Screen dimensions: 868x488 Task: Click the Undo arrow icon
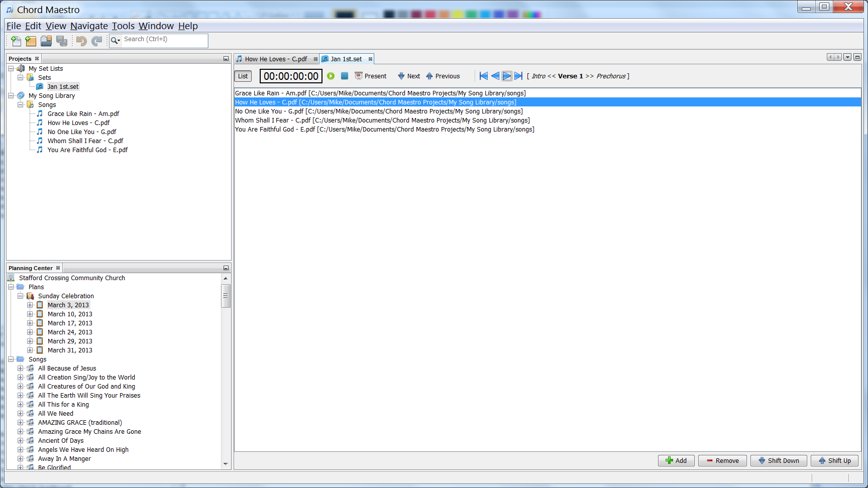click(x=81, y=41)
